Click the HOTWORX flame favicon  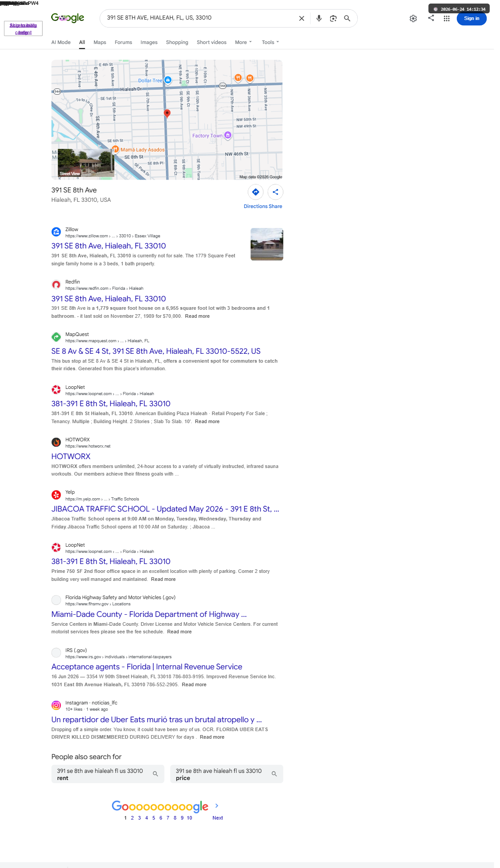point(56,442)
